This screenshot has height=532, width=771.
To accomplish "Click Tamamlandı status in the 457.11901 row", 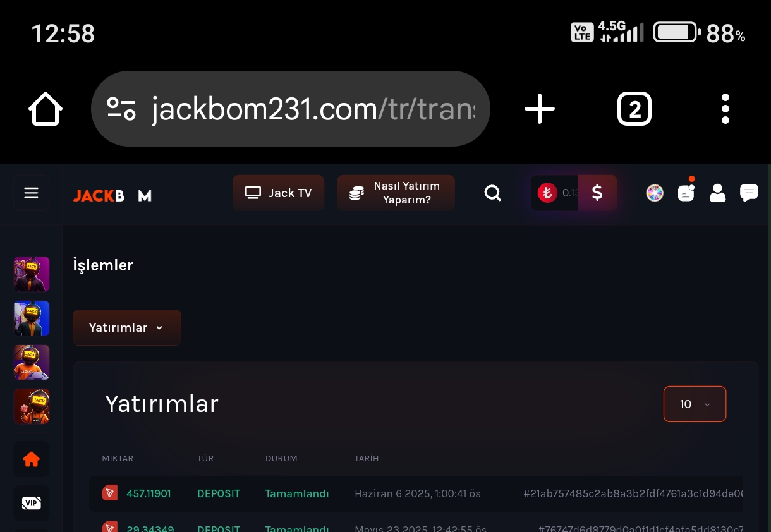I will click(x=297, y=493).
